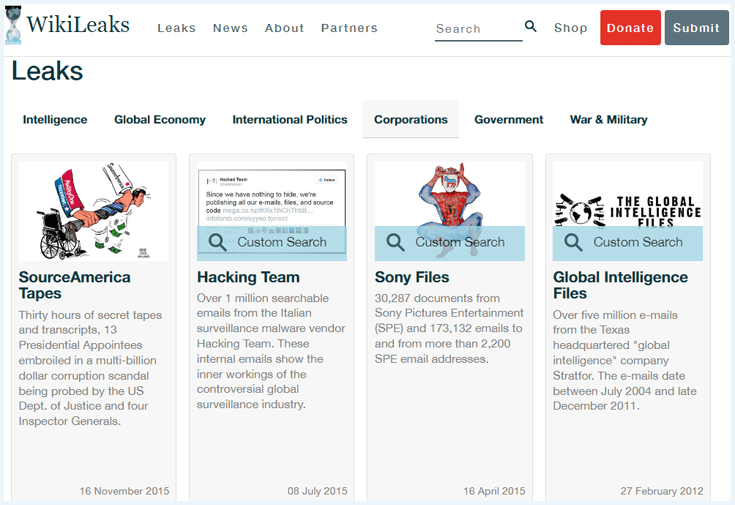Click magnifier icon on Sony Files card
Screen dimensions: 735x505
395,242
